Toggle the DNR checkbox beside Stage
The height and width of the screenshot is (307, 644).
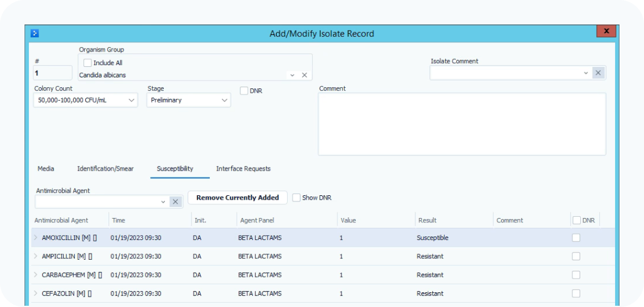pos(244,91)
